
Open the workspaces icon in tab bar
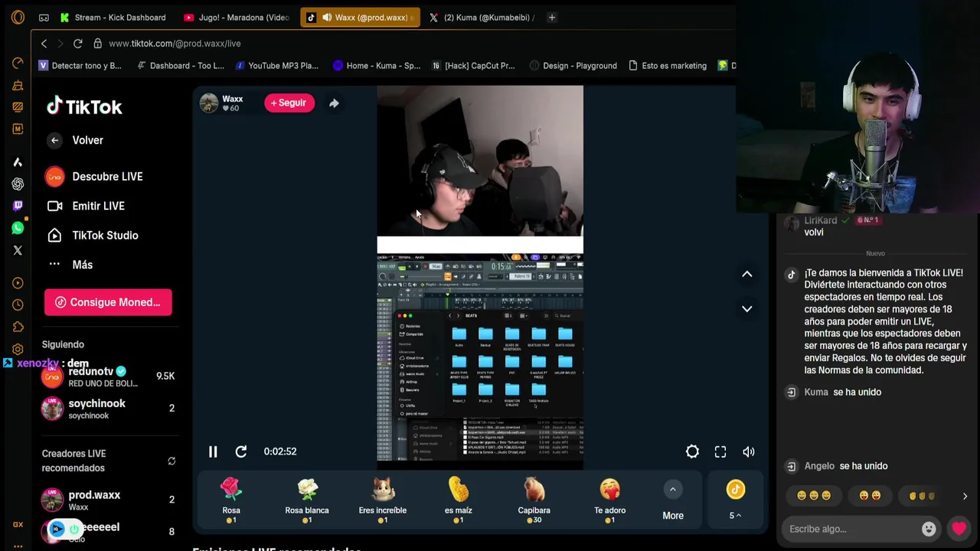coord(44,18)
